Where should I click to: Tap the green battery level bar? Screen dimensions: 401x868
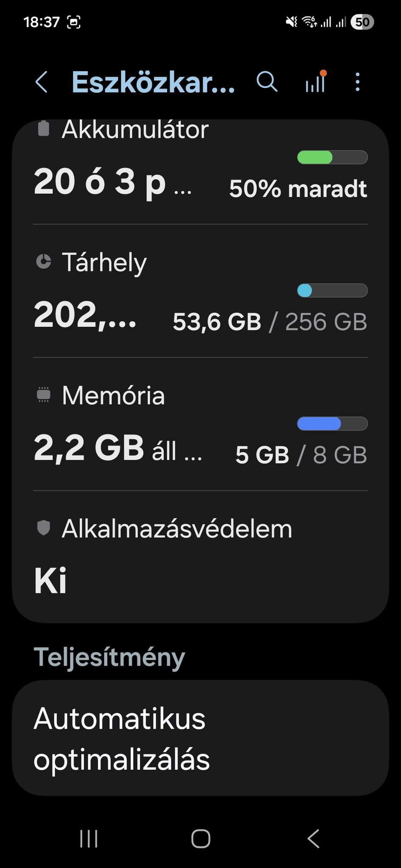click(x=332, y=157)
